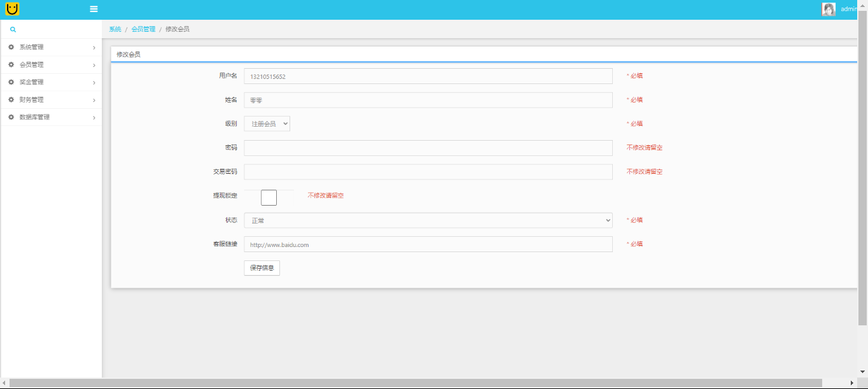Click the search magnifier icon in sidebar
Viewport: 868px width, 389px height.
coord(13,30)
